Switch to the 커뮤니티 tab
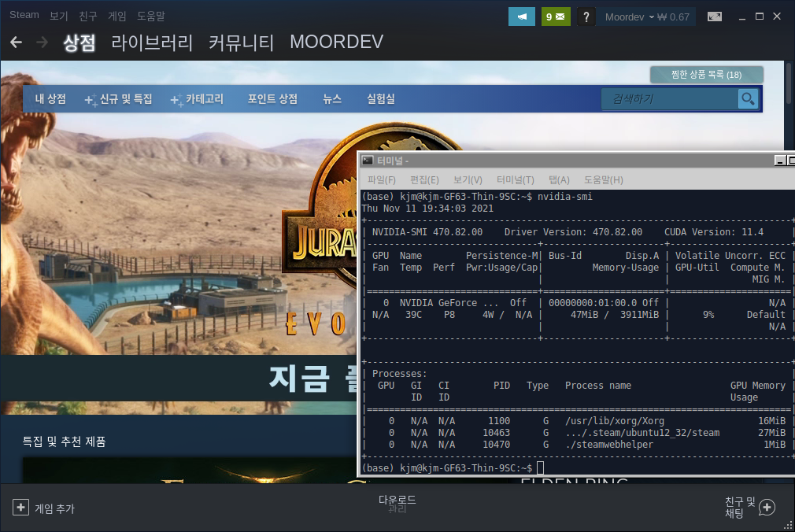This screenshot has width=795, height=532. point(242,42)
